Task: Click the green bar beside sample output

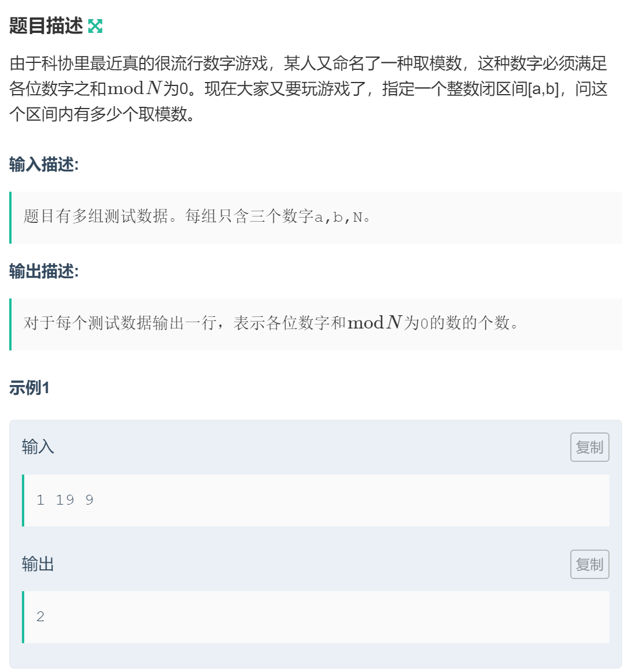Action: [23, 617]
